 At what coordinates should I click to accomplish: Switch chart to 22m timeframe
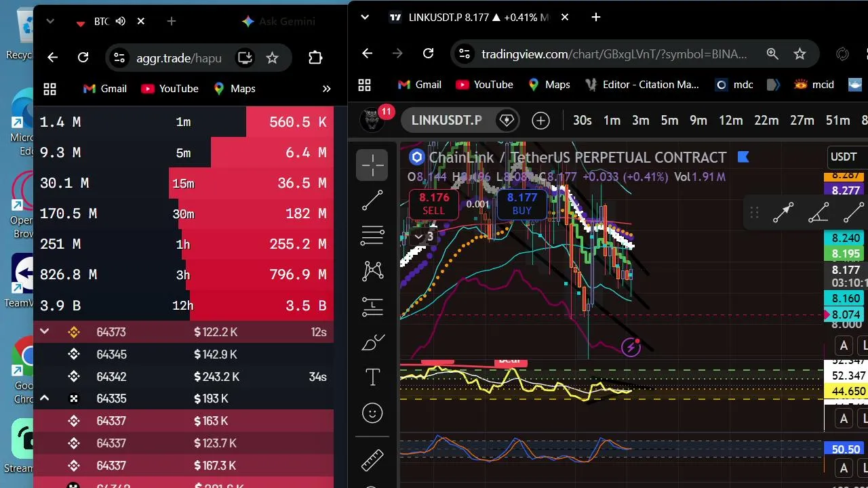pos(766,121)
